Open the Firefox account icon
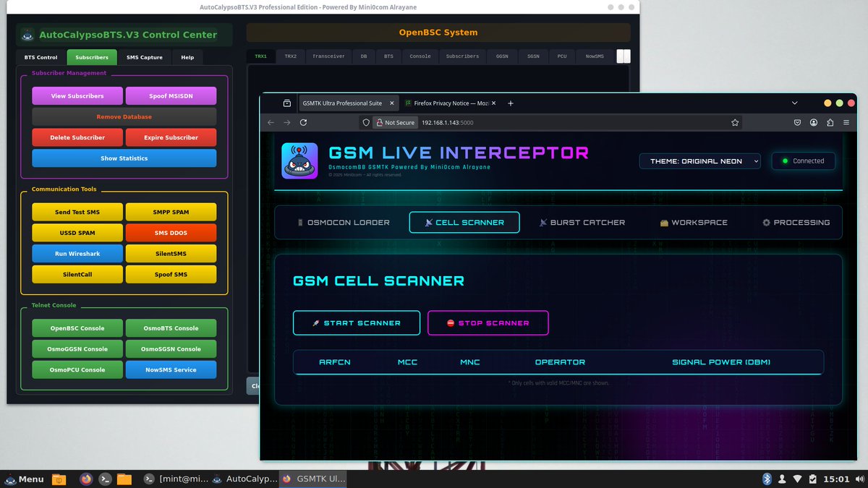Screen dimensions: 868x488 pyautogui.click(x=814, y=123)
